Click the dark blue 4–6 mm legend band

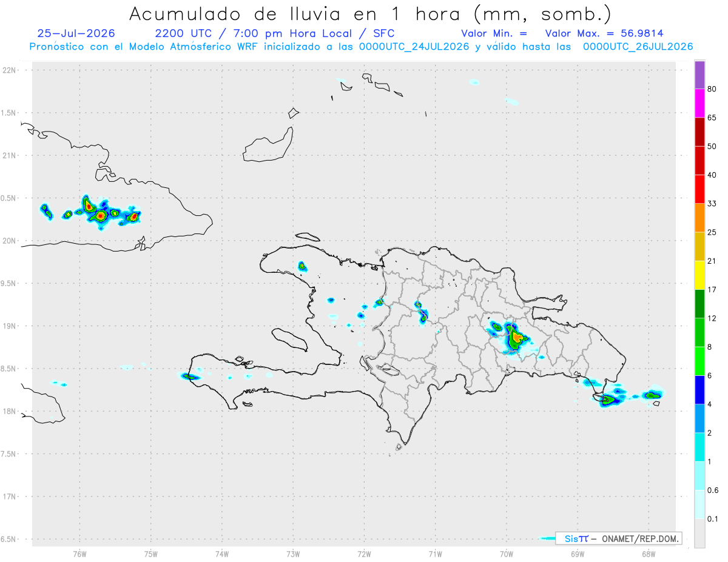pyautogui.click(x=699, y=390)
